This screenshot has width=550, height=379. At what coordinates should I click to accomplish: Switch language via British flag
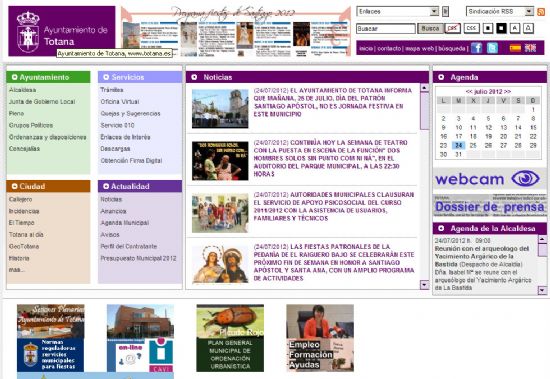click(x=530, y=48)
